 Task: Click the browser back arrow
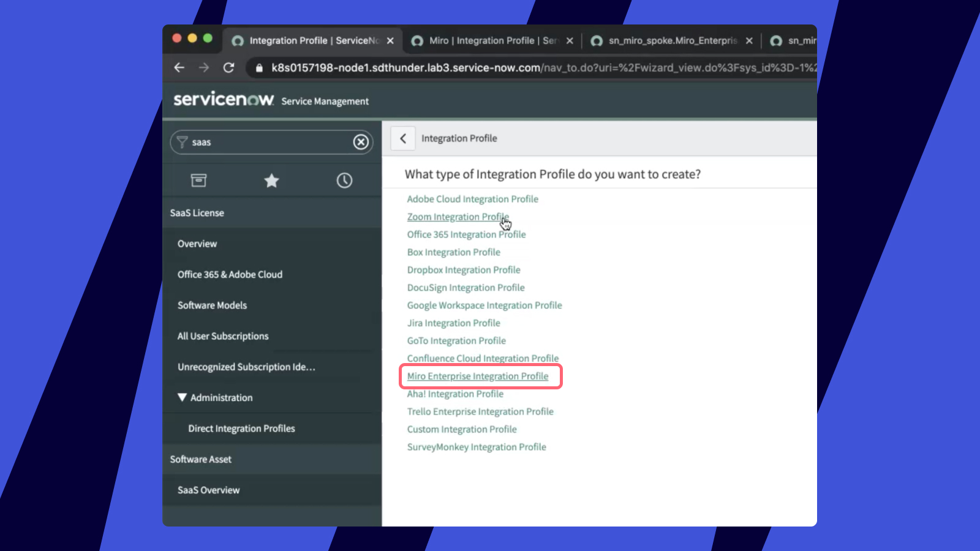tap(179, 67)
